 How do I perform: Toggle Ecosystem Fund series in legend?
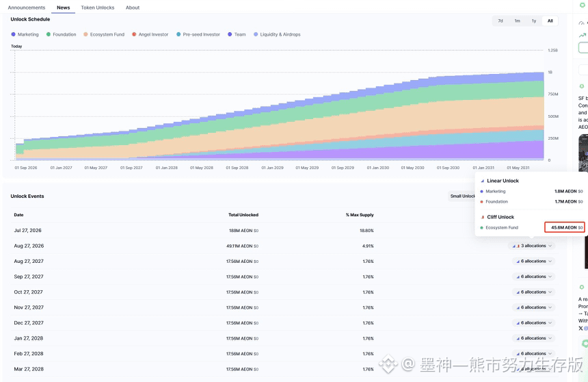point(104,34)
